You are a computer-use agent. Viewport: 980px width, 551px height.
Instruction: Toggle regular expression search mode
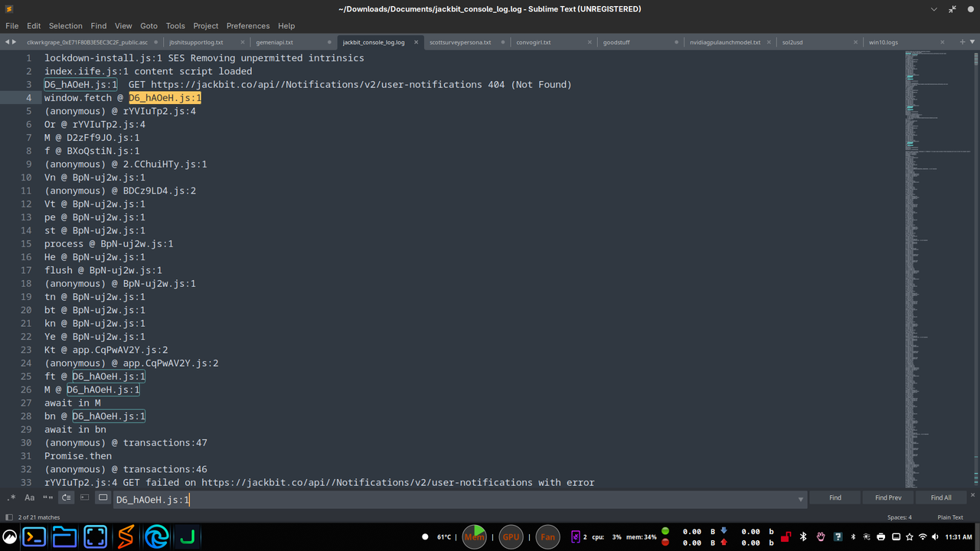tap(11, 498)
